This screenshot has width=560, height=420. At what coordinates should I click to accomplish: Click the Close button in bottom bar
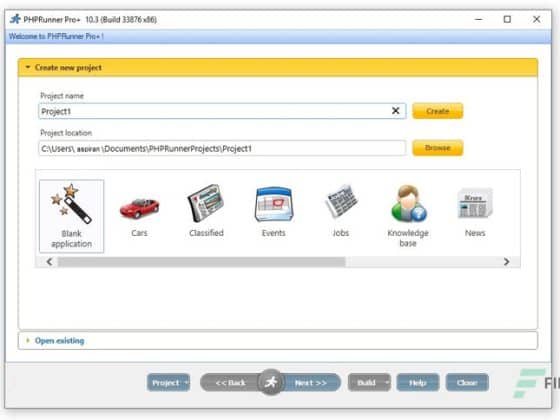tap(467, 382)
